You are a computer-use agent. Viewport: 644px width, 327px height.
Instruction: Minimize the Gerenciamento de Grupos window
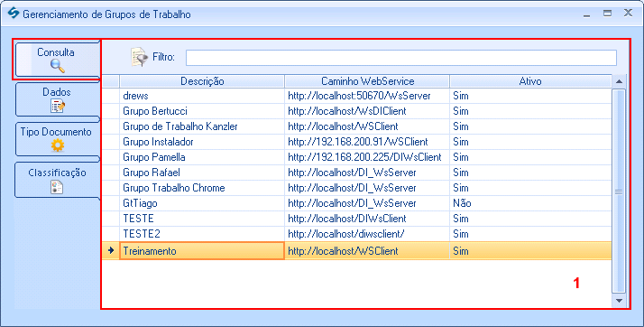(x=586, y=14)
